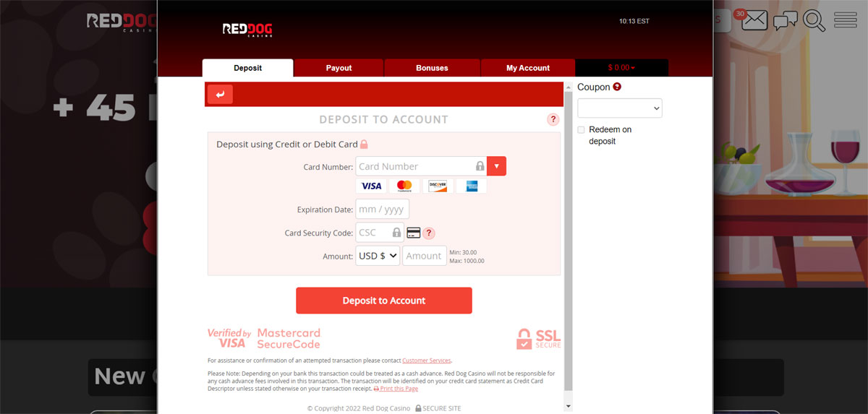
Task: Expand saved cards red dropdown arrow
Action: click(496, 166)
